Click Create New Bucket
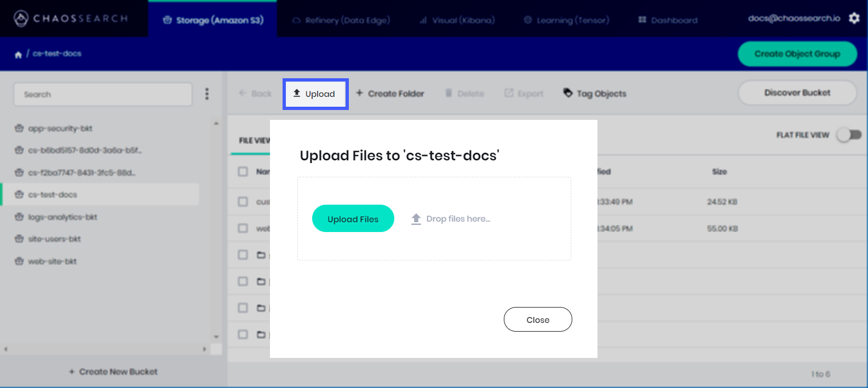The height and width of the screenshot is (388, 868). coord(113,372)
